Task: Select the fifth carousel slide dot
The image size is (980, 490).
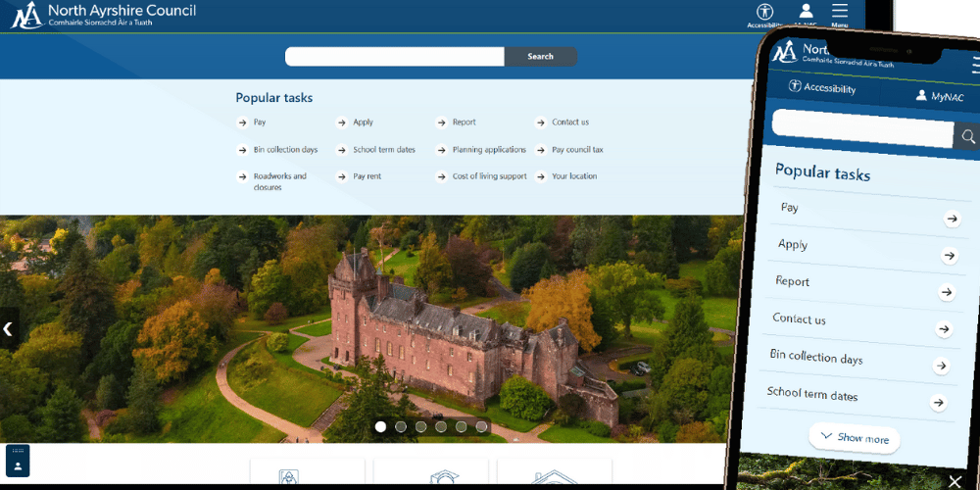Action: 462,427
